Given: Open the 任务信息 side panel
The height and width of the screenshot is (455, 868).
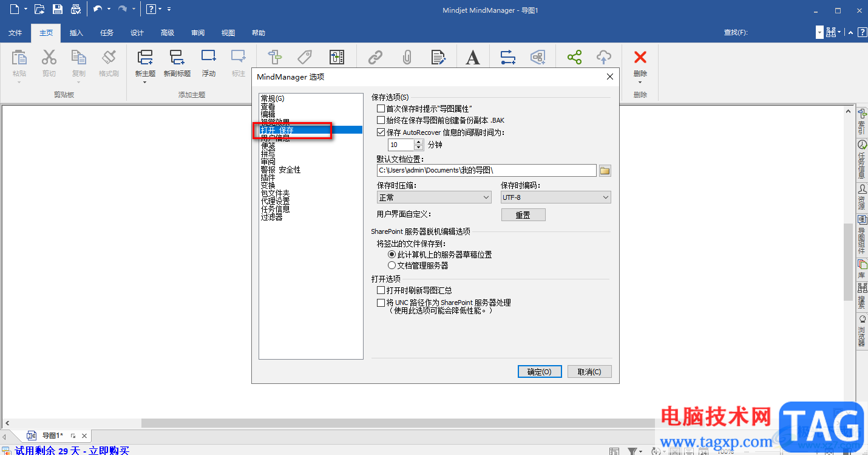Looking at the screenshot, I should (861, 159).
